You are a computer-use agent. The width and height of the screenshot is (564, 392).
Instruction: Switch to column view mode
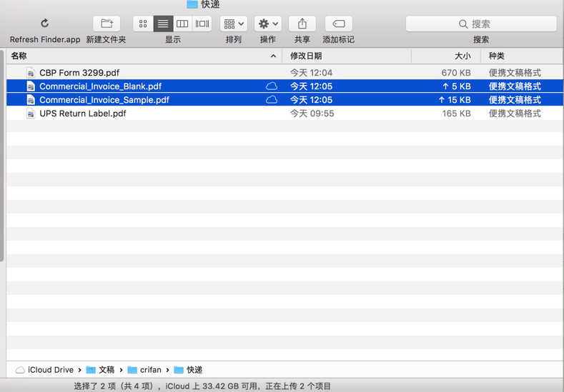(x=182, y=24)
